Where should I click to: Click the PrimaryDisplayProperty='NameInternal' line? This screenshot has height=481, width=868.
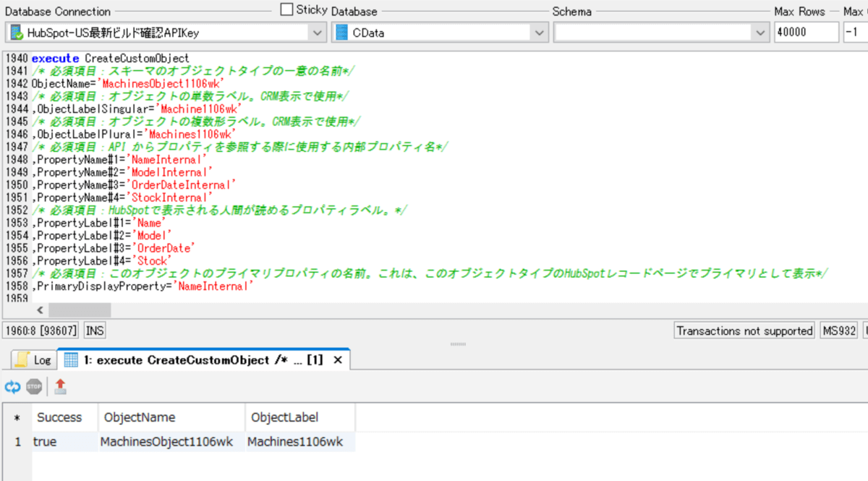143,286
